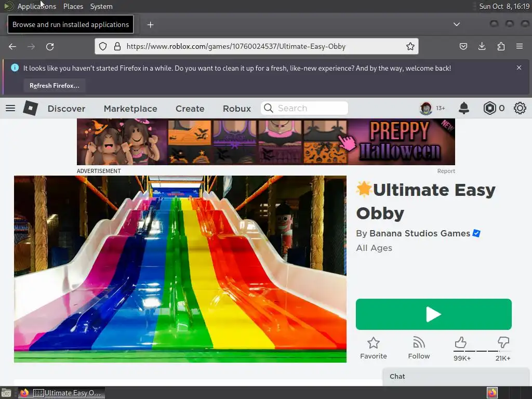
Task: Click the green Play button
Action: tap(434, 314)
